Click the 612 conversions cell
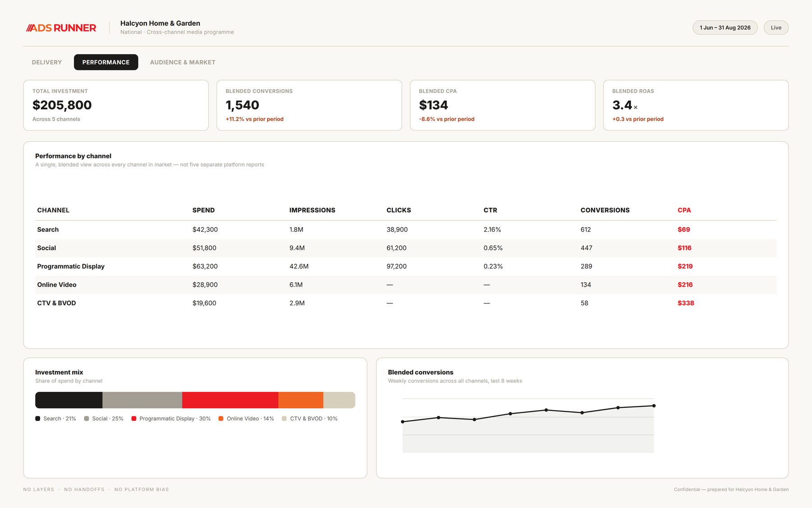 coord(586,229)
